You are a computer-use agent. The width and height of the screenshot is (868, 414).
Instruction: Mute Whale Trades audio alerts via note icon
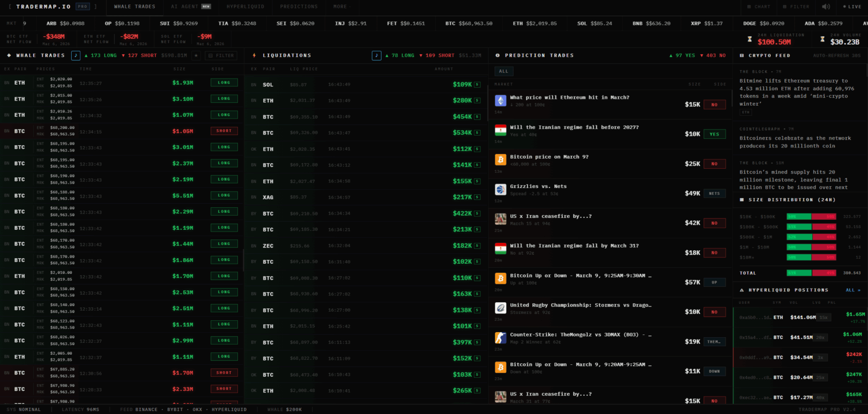76,55
